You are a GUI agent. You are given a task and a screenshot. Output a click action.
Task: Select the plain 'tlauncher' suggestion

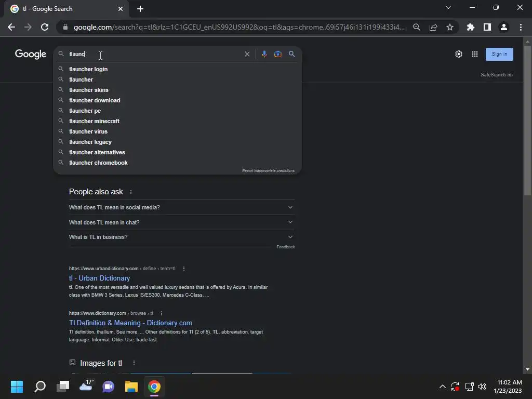pyautogui.click(x=178, y=79)
